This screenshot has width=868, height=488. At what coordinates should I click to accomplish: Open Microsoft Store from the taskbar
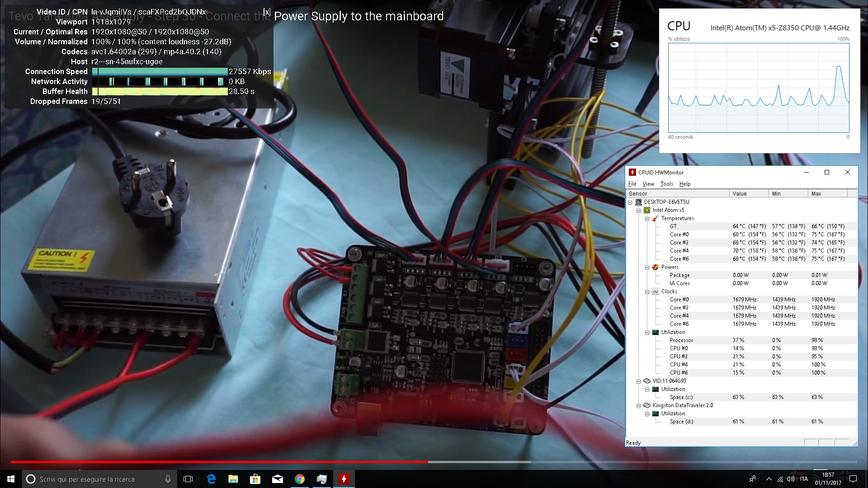(255, 479)
